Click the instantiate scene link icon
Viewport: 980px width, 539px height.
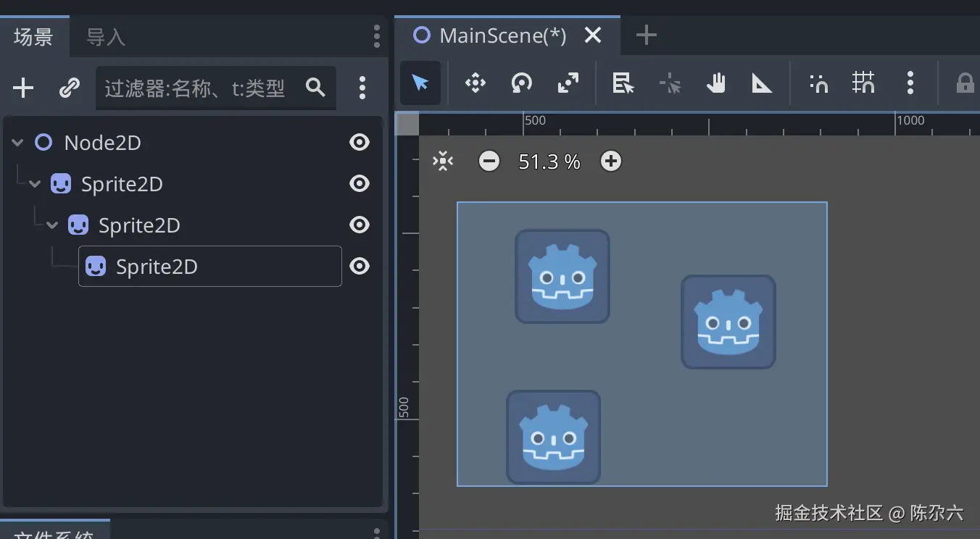tap(69, 88)
